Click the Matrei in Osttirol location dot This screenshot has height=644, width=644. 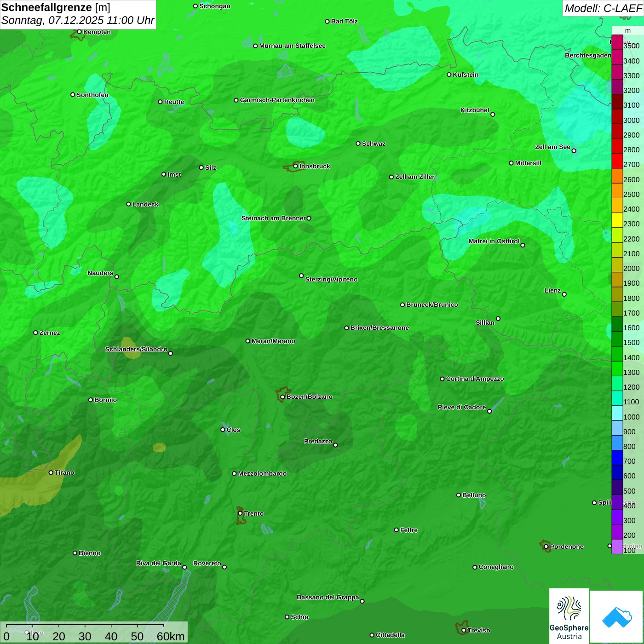pyautogui.click(x=523, y=245)
